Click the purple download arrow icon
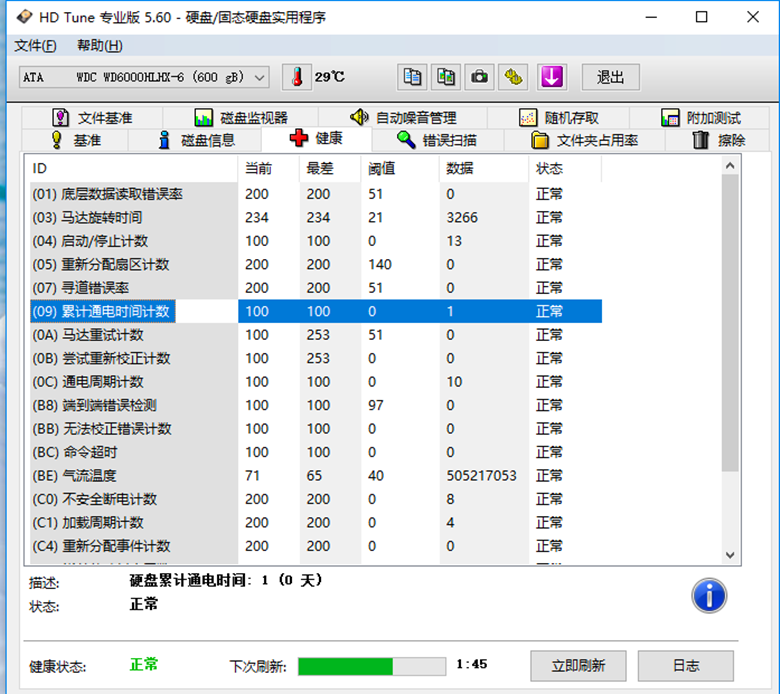 click(552, 77)
